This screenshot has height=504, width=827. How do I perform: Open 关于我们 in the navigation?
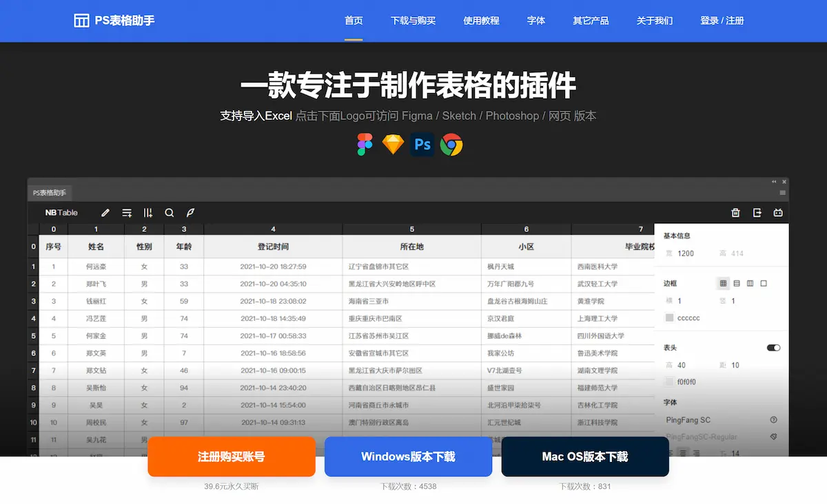(654, 21)
